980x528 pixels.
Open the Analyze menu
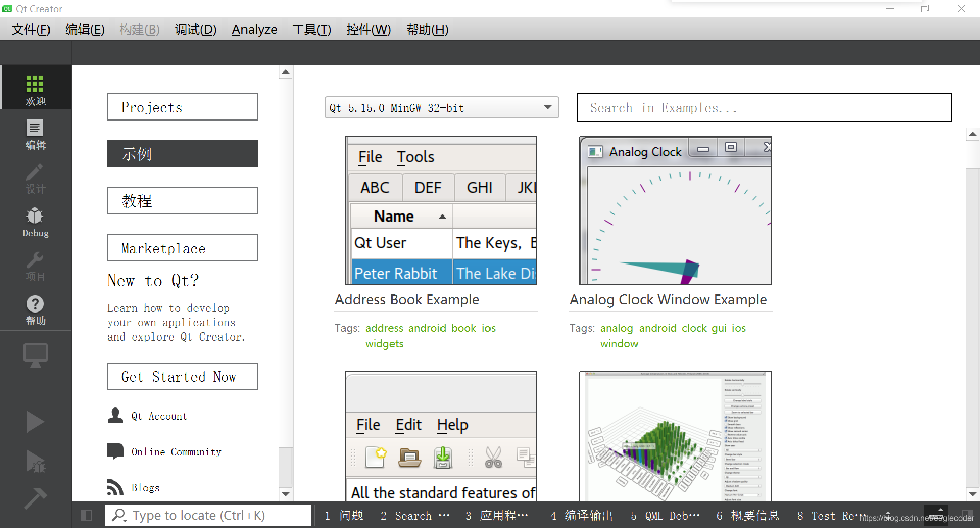[254, 30]
